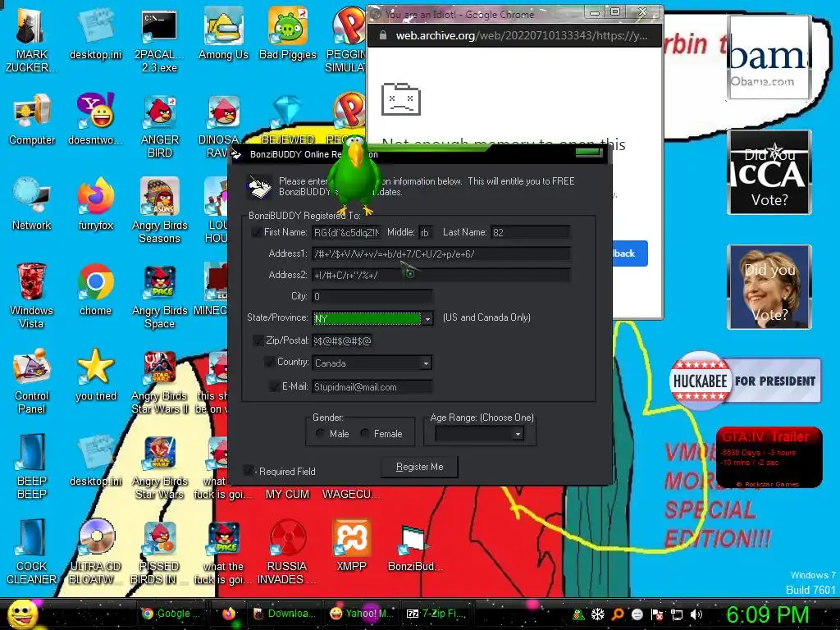Image resolution: width=840 pixels, height=630 pixels.
Task: Select the MARK ZUCKER... desktop icon
Action: [31, 39]
